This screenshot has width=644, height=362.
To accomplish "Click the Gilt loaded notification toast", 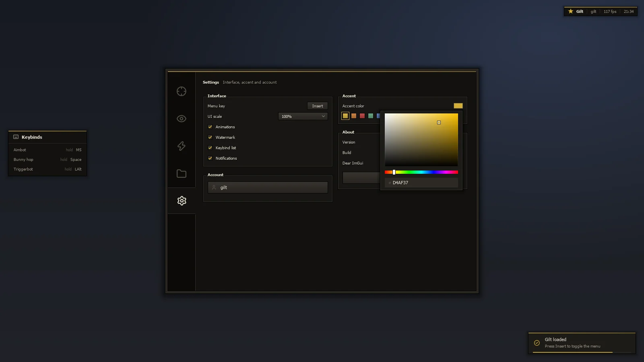I will point(582,343).
